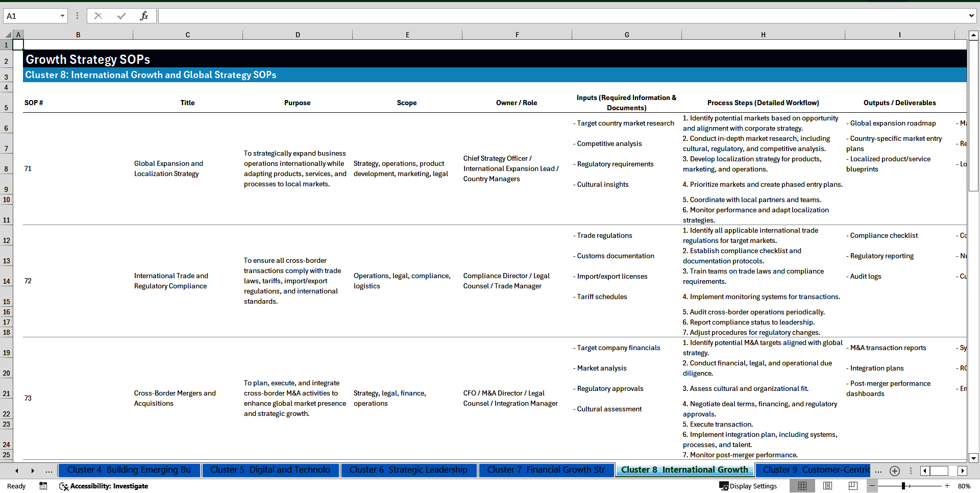
Task: Click the New Sheet plus button
Action: click(x=894, y=471)
